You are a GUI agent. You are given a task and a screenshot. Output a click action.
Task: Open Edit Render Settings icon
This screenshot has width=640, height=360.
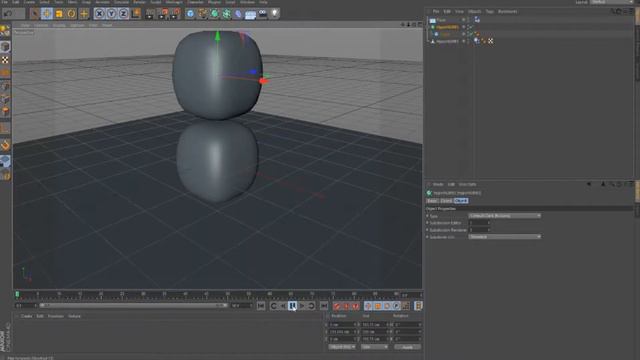tap(175, 14)
